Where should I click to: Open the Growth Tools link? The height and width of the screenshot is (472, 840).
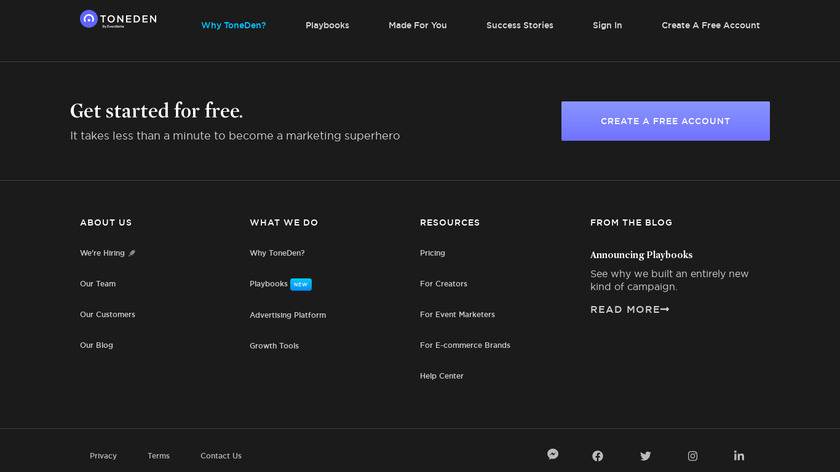coord(274,346)
